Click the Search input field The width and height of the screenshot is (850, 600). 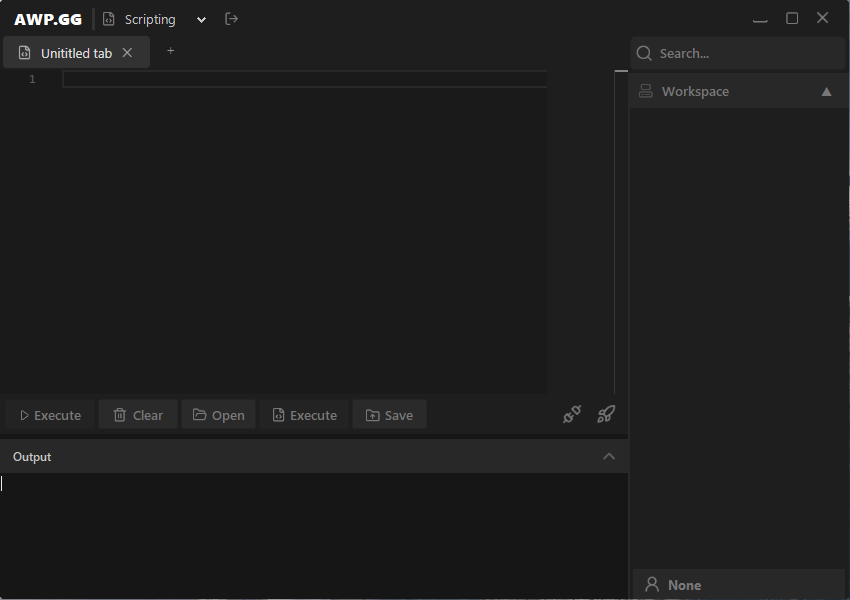point(745,53)
